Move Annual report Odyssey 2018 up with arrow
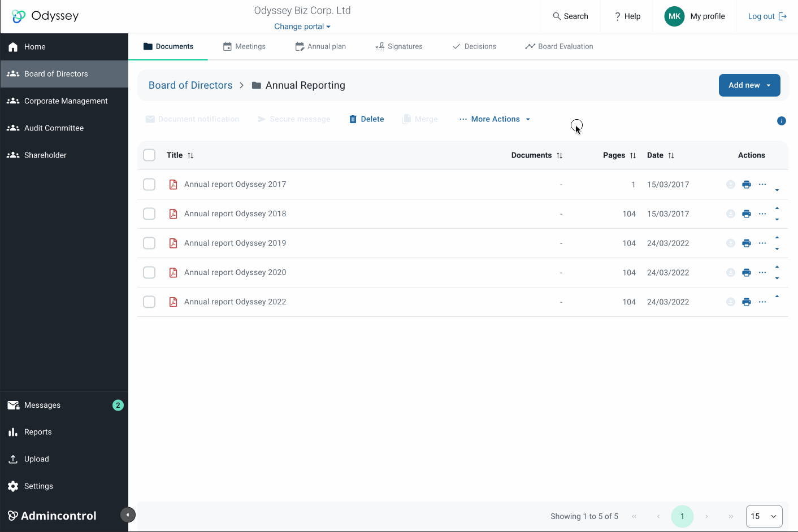The height and width of the screenshot is (532, 798). point(777,208)
